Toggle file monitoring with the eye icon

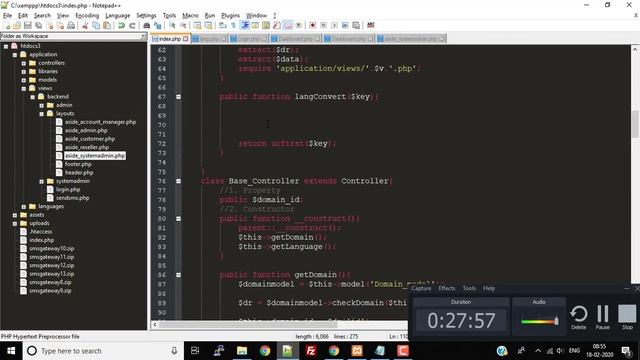pos(299,25)
